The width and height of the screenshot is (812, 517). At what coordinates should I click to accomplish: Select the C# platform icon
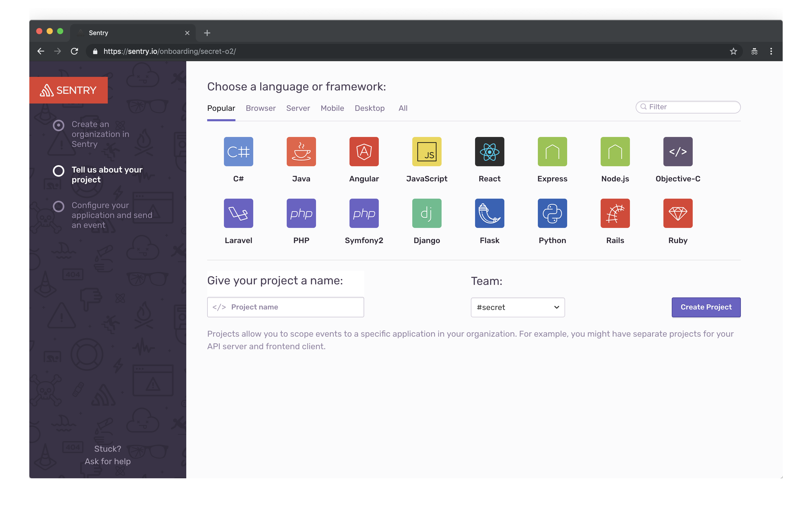pyautogui.click(x=238, y=152)
